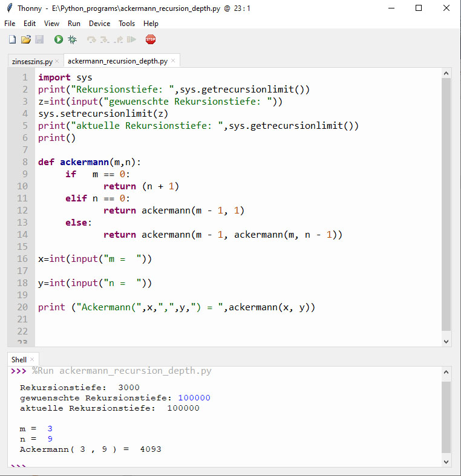Click the Step out debug icon
The height and width of the screenshot is (476, 461).
coord(118,39)
